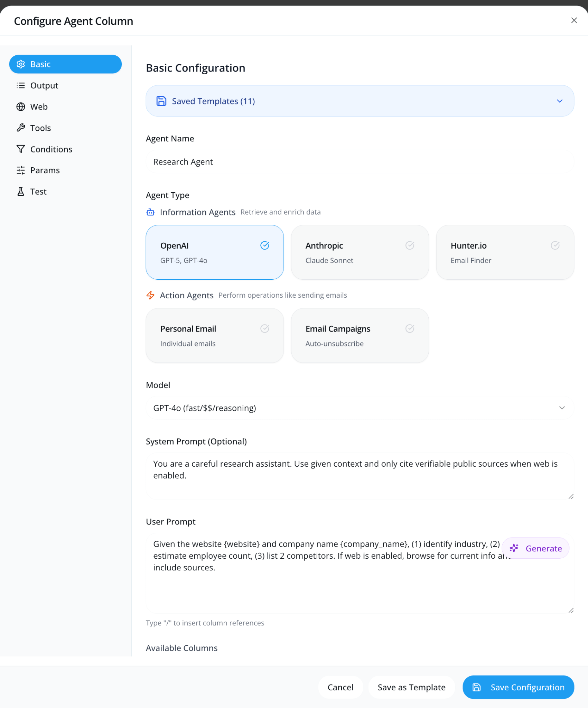The height and width of the screenshot is (708, 588).
Task: Click the Saved Templates disk icon
Action: coord(161,101)
